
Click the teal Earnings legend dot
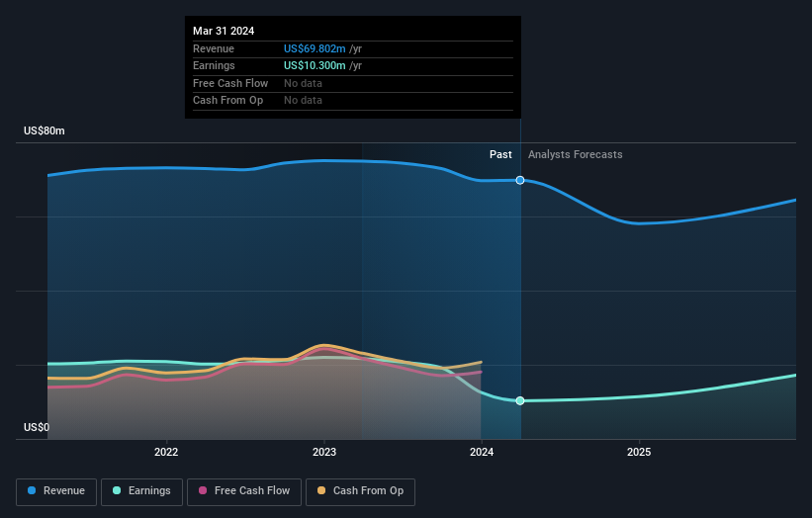click(x=117, y=490)
